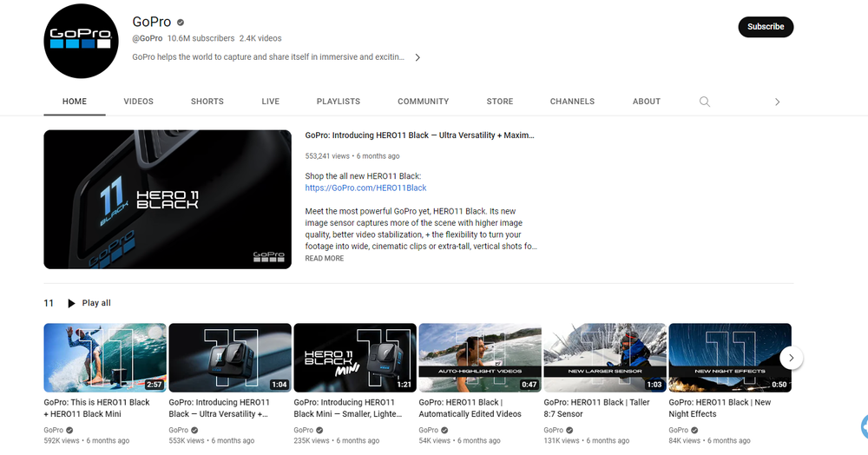Click the 2.4K videos text
This screenshot has height=455, width=868.
click(x=260, y=38)
